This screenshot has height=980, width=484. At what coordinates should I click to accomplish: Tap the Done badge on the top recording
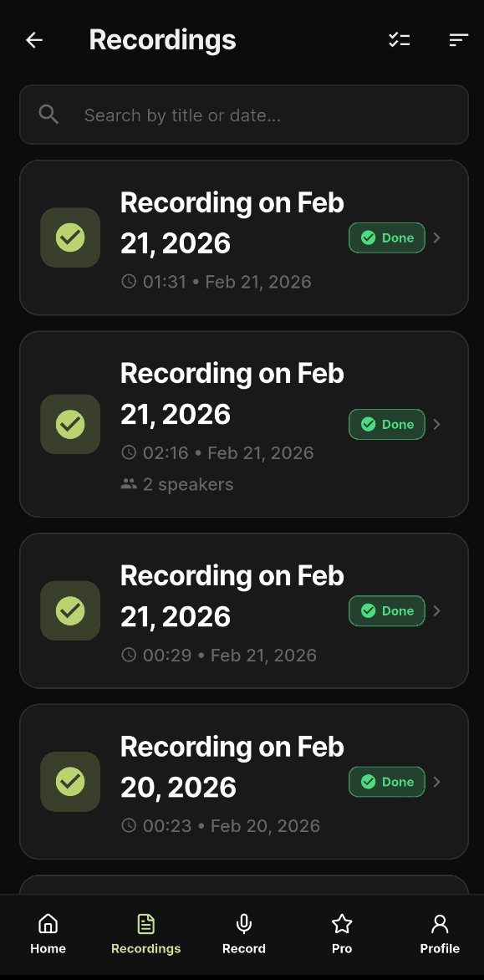(x=386, y=237)
